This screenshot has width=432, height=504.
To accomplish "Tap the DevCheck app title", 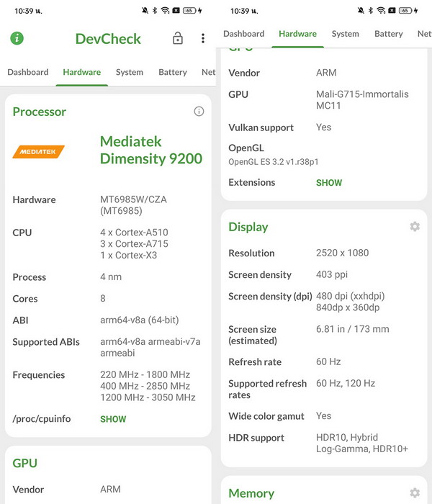I will click(108, 39).
